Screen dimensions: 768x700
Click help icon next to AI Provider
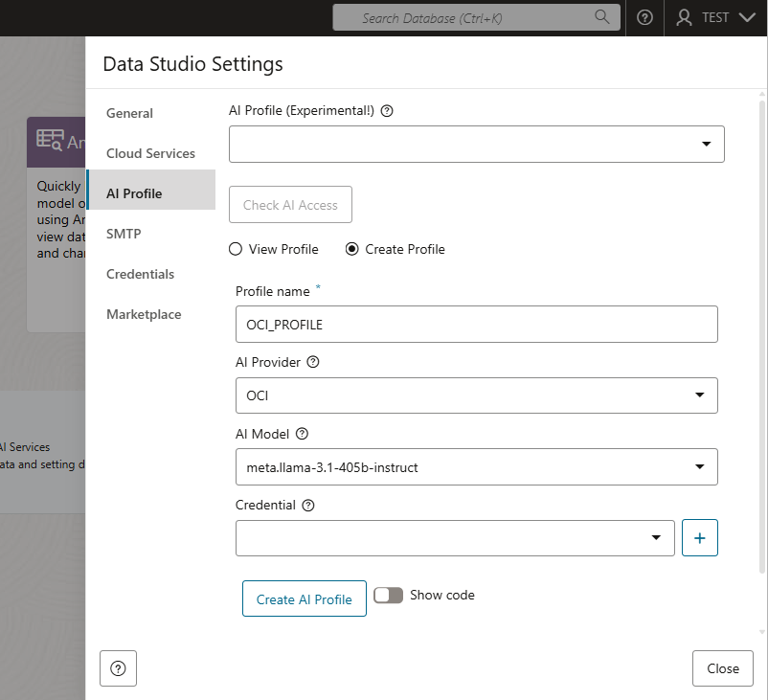312,363
